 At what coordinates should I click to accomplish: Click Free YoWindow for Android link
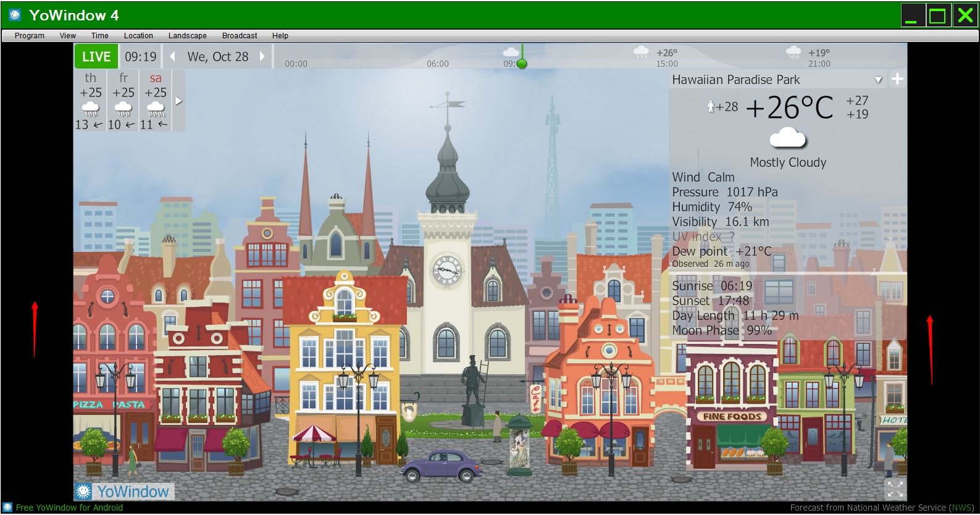point(69,508)
